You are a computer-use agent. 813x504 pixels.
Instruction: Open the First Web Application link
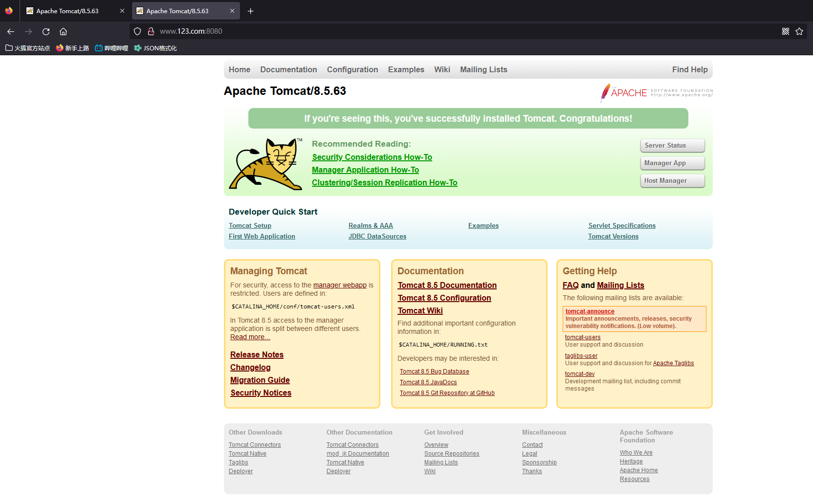(262, 236)
